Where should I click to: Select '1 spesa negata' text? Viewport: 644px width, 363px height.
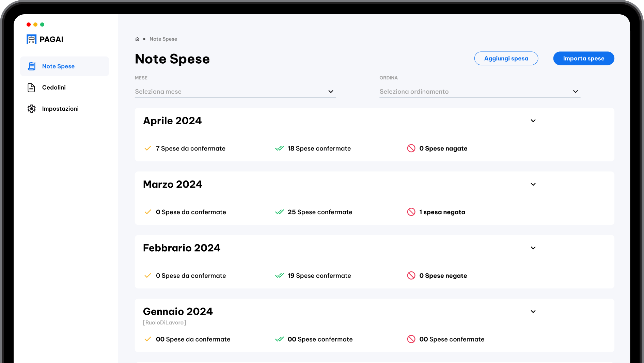pyautogui.click(x=442, y=212)
